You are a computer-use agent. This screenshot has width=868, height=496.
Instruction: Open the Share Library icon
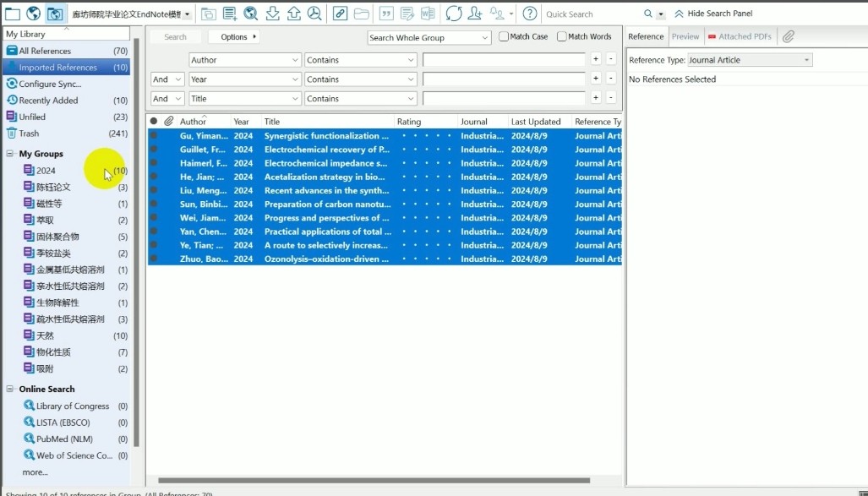click(476, 13)
